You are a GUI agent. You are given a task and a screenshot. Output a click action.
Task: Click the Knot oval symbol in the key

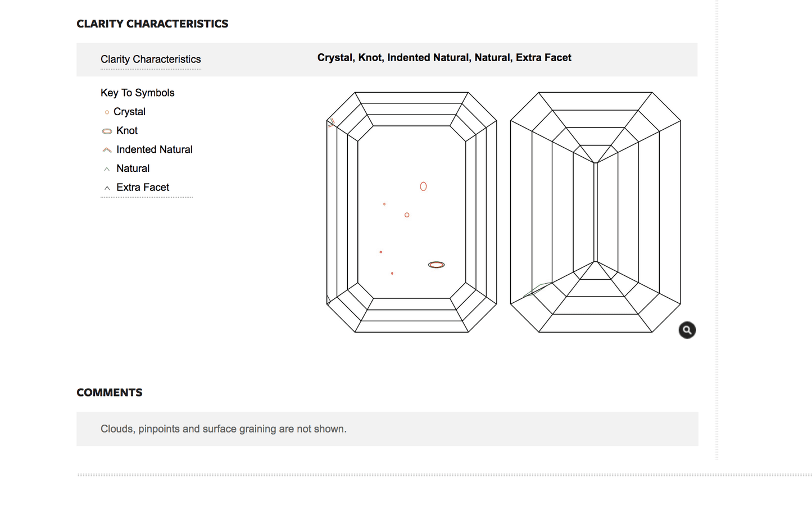click(107, 131)
